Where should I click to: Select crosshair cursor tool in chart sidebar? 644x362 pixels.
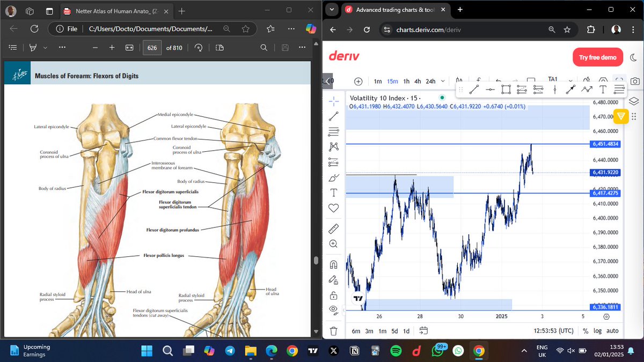[333, 101]
